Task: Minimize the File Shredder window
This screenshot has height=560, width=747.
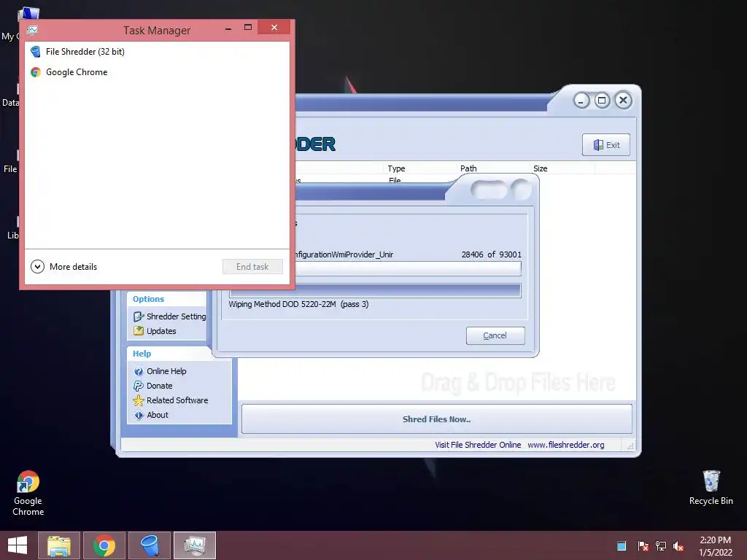Action: coord(581,101)
